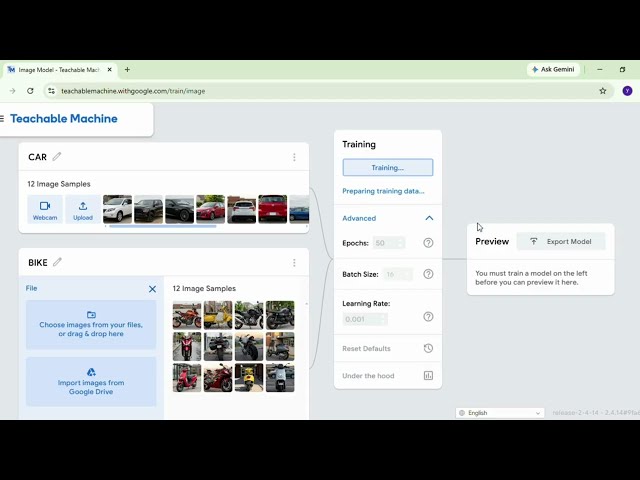Open BIKE class options three-dot menu

tap(294, 262)
